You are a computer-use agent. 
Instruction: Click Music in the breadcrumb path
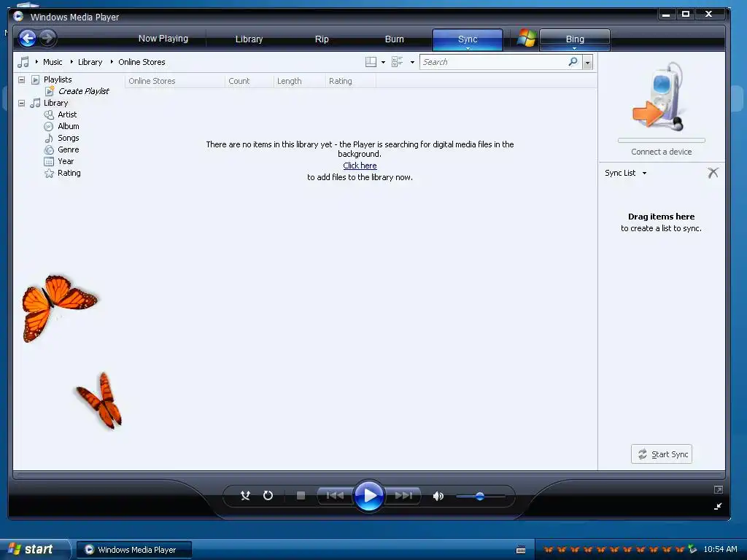pyautogui.click(x=53, y=62)
